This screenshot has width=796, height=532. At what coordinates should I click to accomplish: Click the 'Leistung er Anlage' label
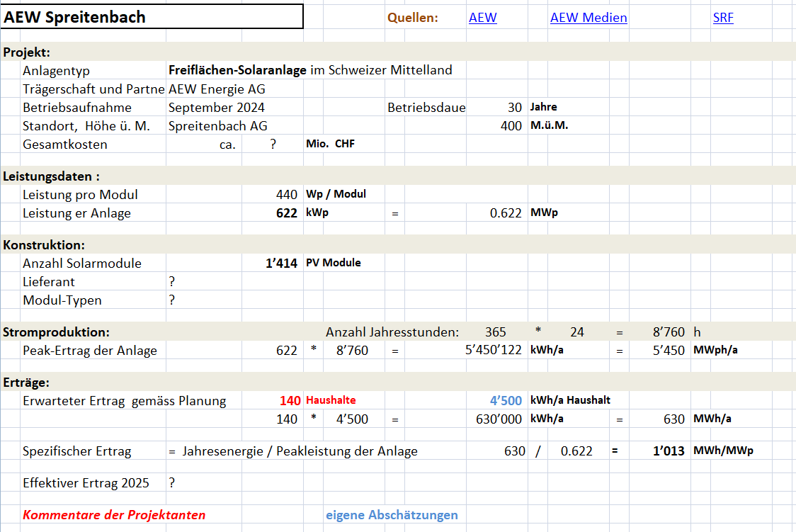76,213
